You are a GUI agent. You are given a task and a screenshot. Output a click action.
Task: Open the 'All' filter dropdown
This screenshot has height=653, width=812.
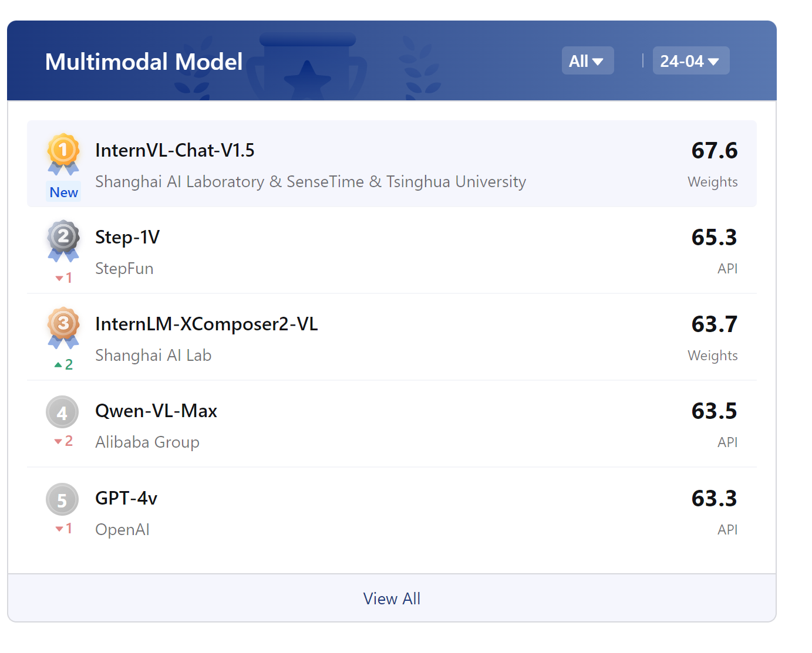click(587, 60)
